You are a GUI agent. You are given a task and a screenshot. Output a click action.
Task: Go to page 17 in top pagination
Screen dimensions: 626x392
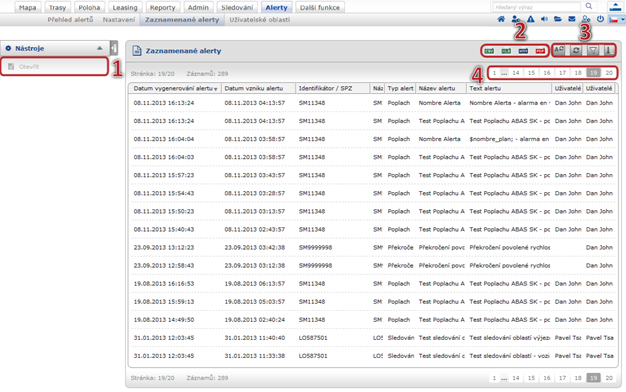tap(562, 73)
